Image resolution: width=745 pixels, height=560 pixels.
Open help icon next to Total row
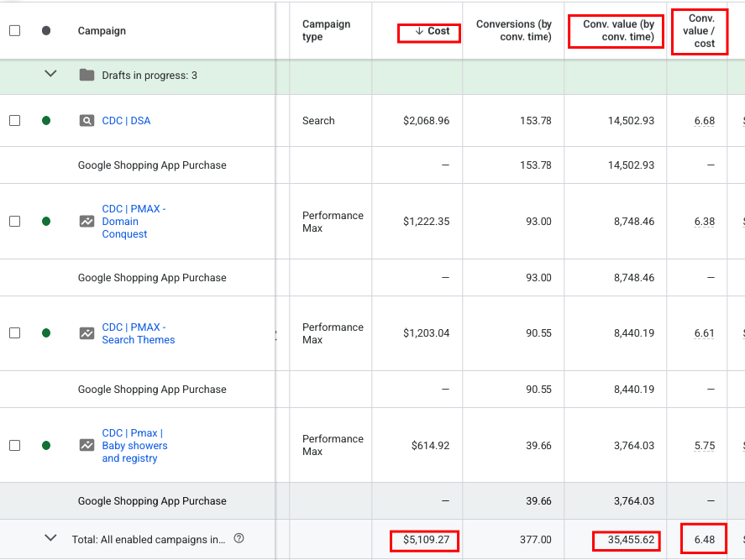pyautogui.click(x=239, y=539)
